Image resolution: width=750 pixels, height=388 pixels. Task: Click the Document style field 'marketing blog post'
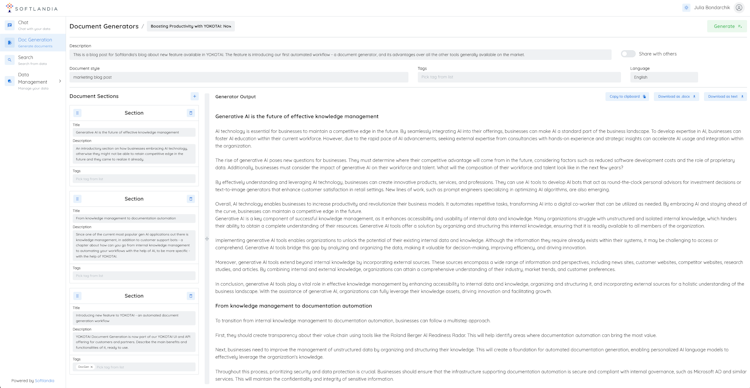(x=239, y=77)
